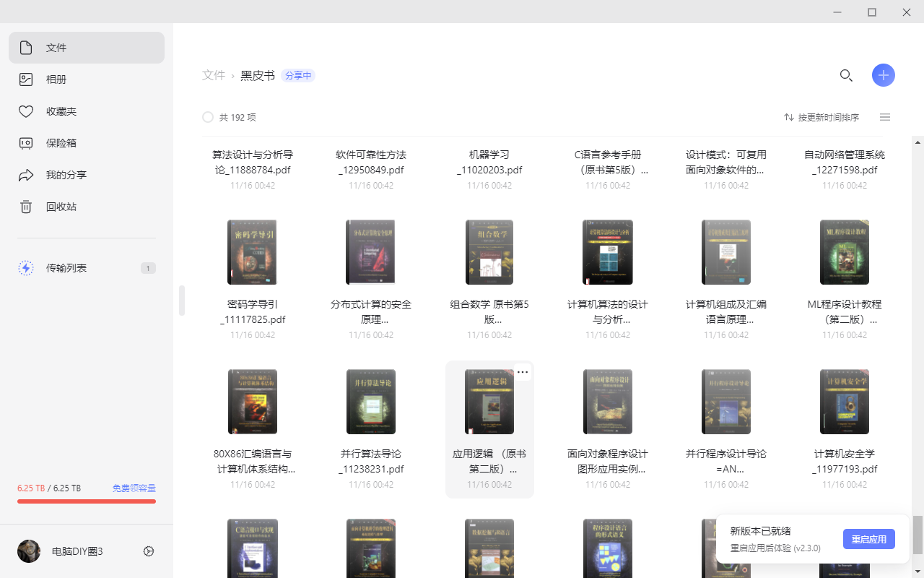Click the file list vertical scrollbar thumb
Image resolution: width=924 pixels, height=578 pixels.
tap(917, 535)
